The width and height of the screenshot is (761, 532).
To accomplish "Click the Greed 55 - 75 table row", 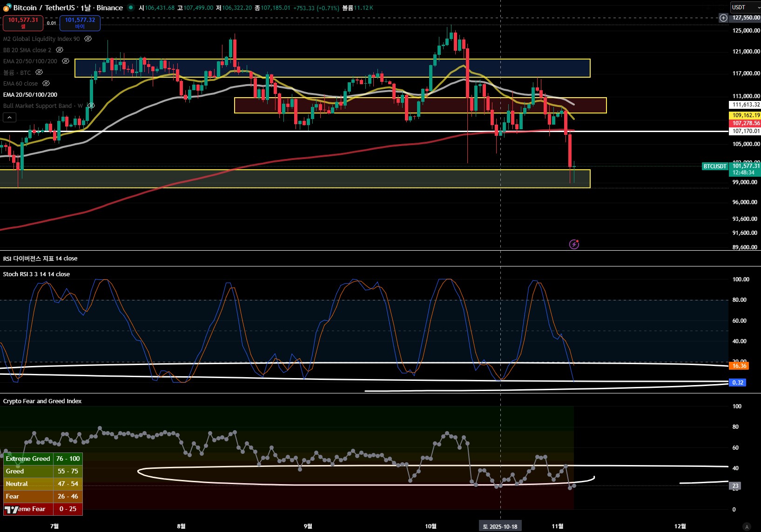I will (43, 472).
